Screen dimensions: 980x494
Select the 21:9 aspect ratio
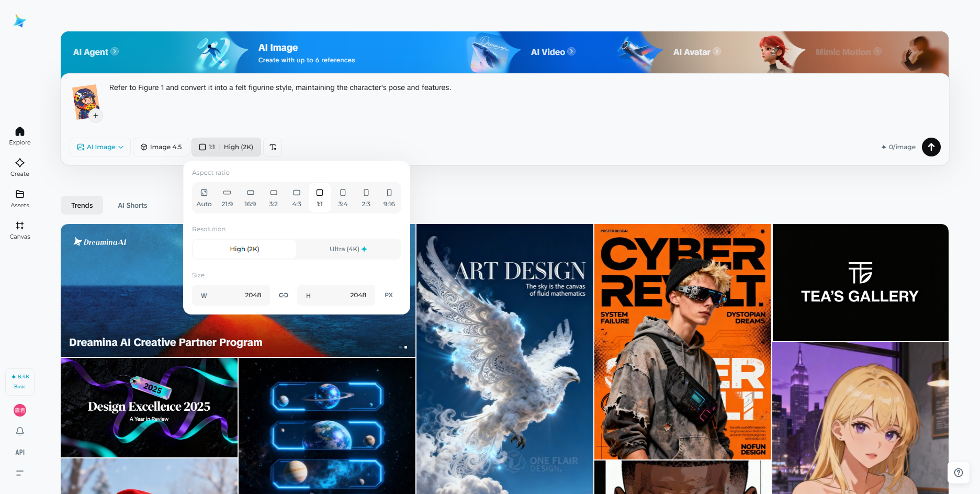point(227,198)
